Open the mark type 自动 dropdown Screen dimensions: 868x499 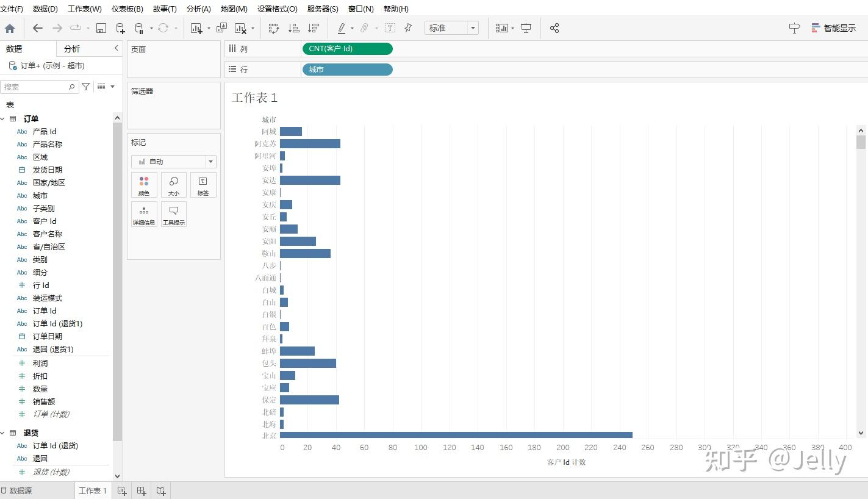(x=174, y=162)
